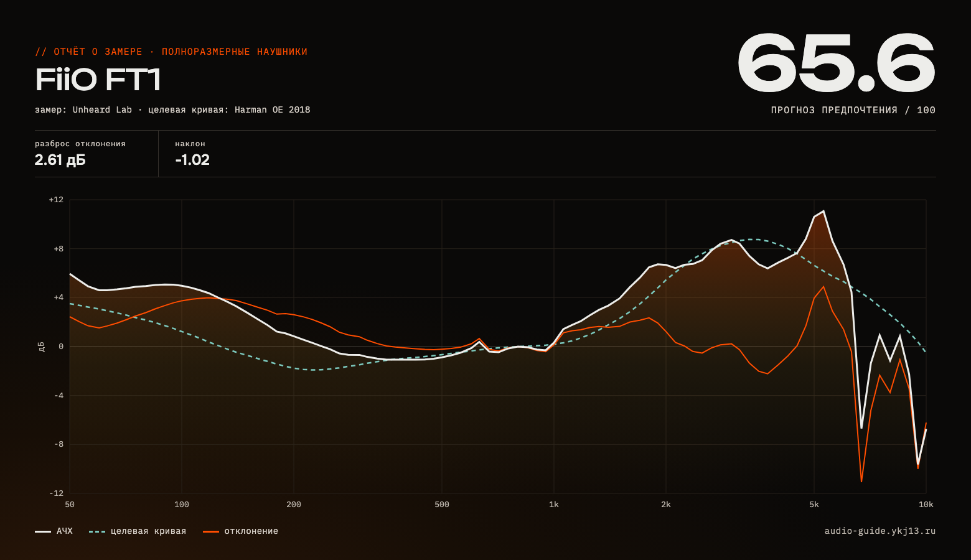Click the АЧХ legend text

pyautogui.click(x=65, y=531)
